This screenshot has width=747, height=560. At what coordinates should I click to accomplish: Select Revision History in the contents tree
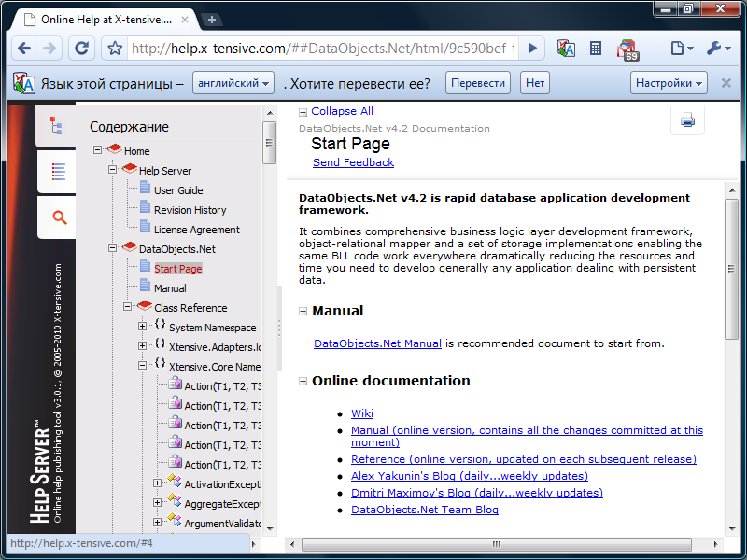[190, 210]
